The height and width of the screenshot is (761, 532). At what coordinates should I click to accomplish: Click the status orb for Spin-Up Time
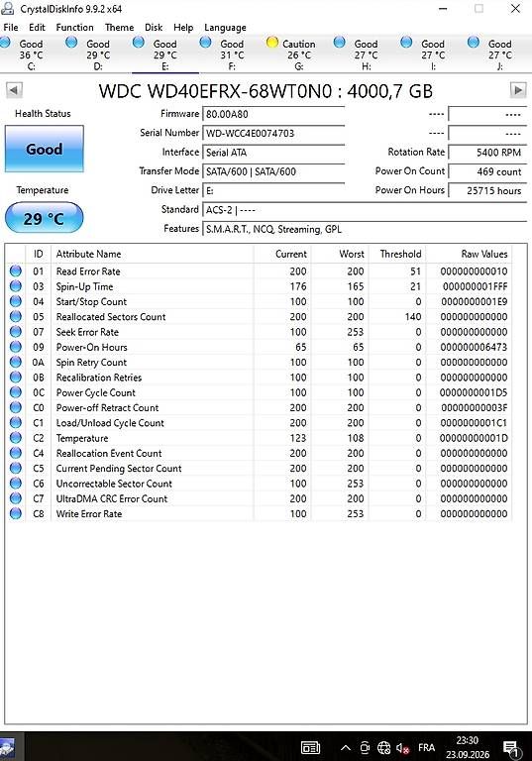[x=16, y=285]
